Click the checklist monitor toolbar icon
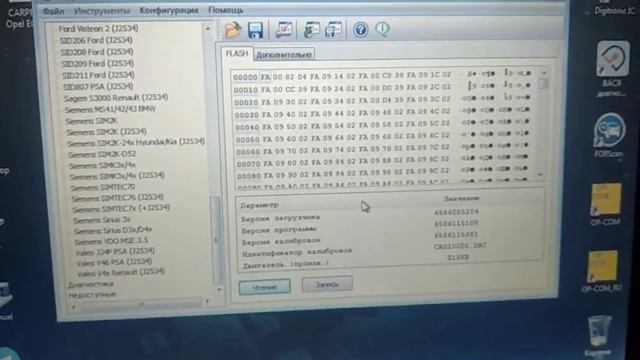 [284, 30]
